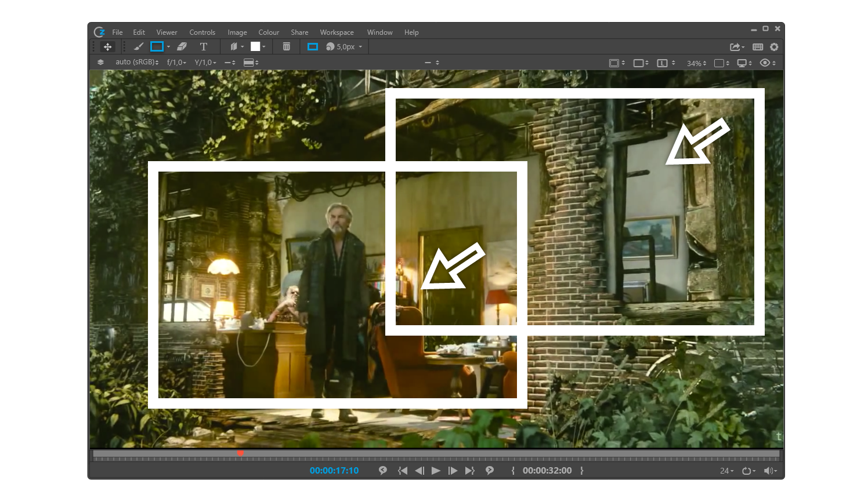Click the layers stack icon
The height and width of the screenshot is (502, 868).
click(x=100, y=63)
